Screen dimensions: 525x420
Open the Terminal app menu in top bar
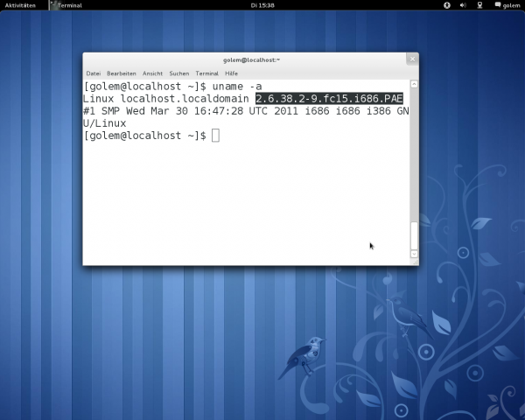(x=66, y=5)
